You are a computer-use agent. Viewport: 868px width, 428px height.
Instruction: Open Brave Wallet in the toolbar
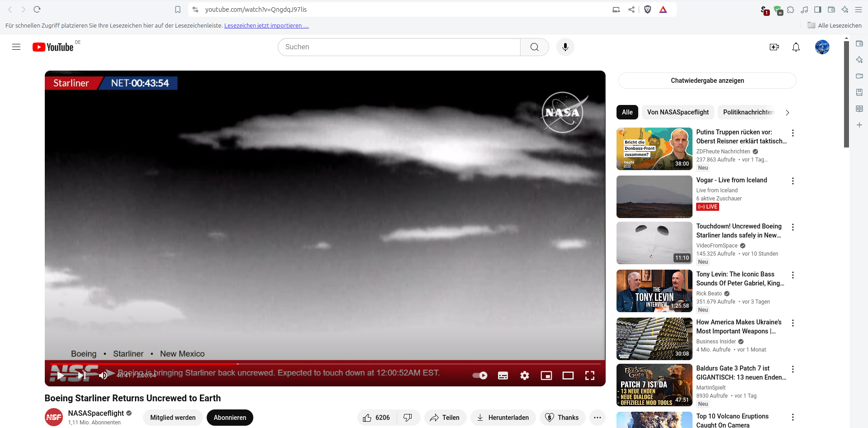831,10
